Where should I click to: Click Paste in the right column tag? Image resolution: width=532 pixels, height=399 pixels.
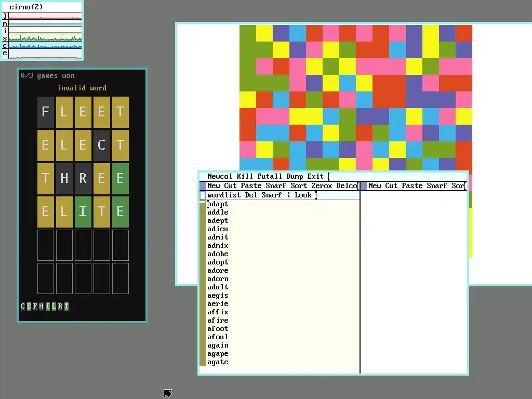pos(412,185)
